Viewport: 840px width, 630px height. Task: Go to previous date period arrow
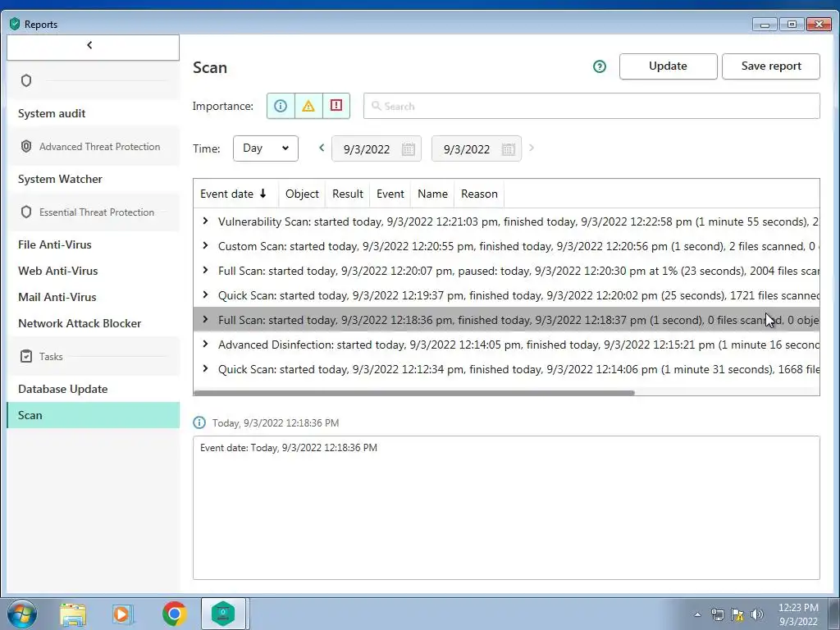click(322, 148)
